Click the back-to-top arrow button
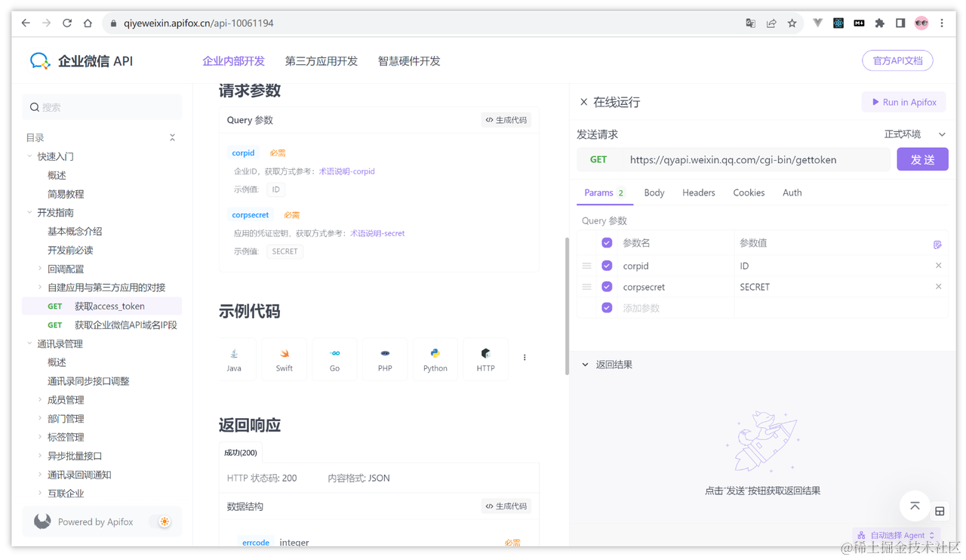966x560 pixels. click(915, 506)
